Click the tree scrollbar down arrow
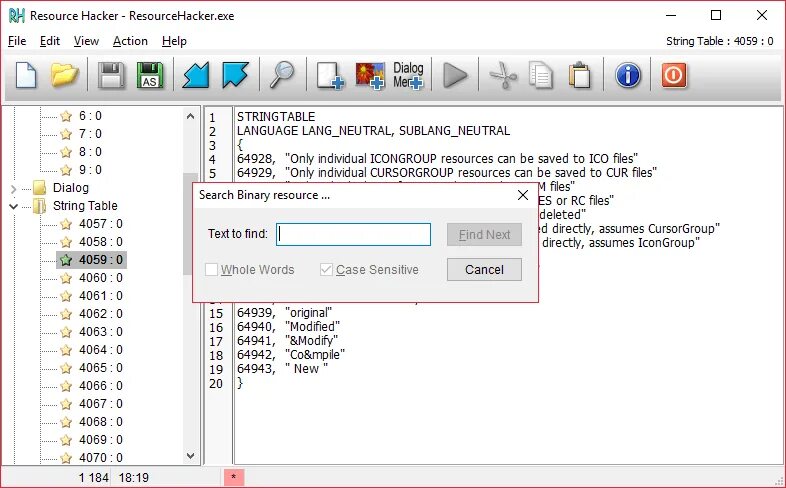786x488 pixels. pos(190,455)
